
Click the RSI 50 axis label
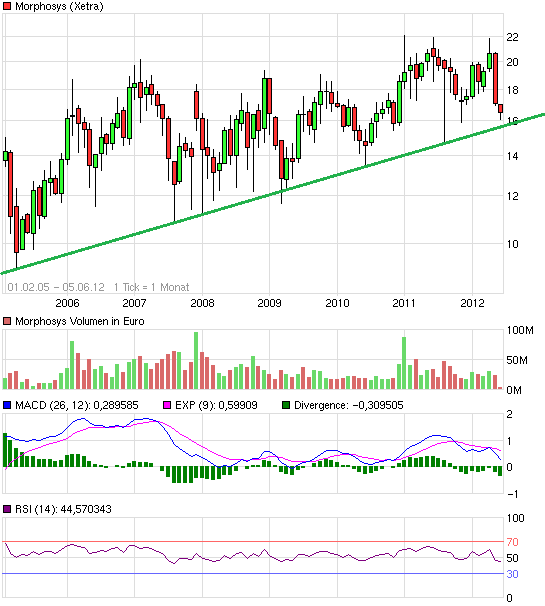click(x=512, y=558)
